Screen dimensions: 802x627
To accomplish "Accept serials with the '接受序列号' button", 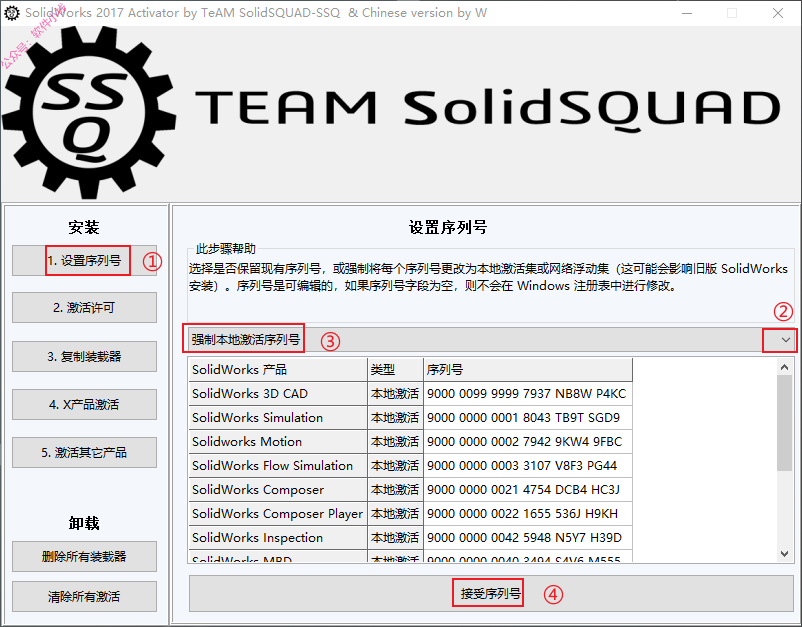I will 491,593.
